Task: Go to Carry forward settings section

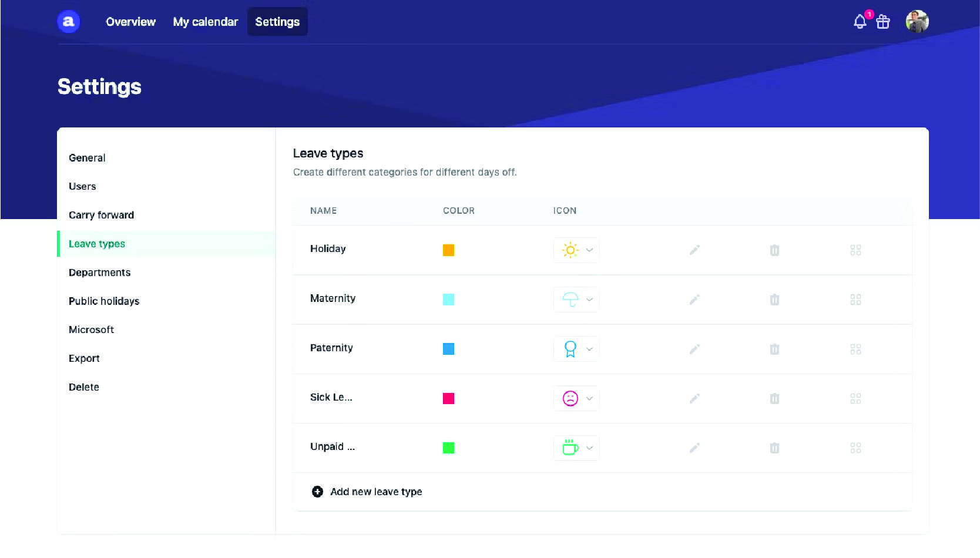Action: 101,215
